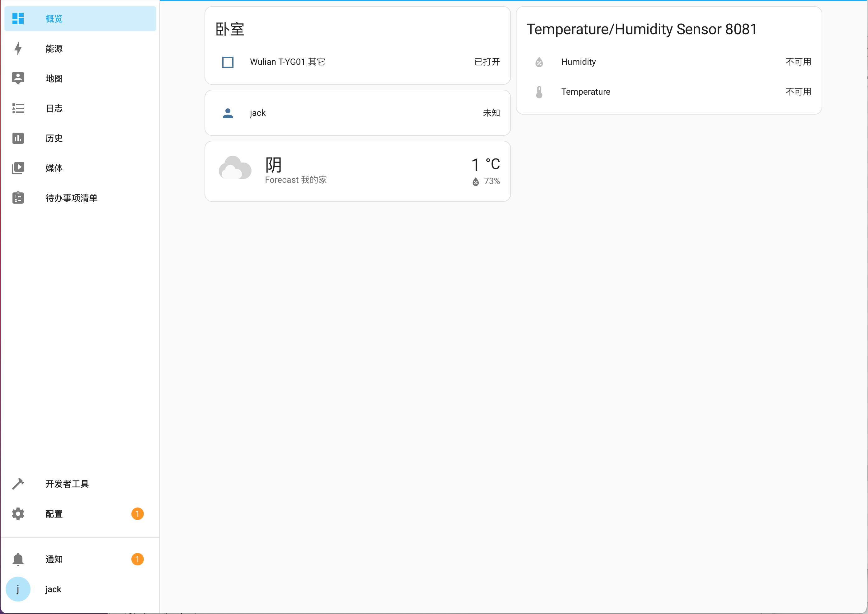Viewport: 868px width, 614px height.
Task: Click the 卧室 card title
Action: click(x=230, y=30)
